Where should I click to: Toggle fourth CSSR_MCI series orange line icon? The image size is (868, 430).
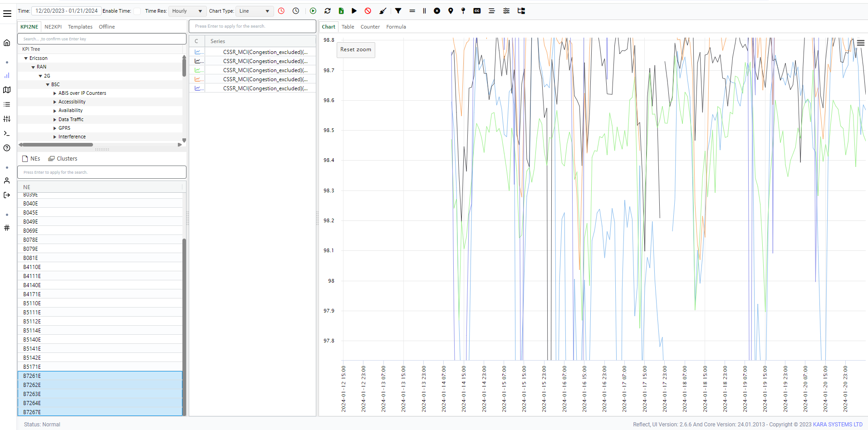pos(198,79)
